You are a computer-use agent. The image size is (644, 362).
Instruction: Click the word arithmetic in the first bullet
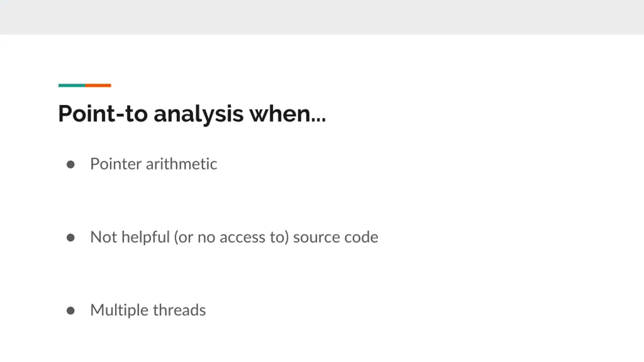point(182,164)
